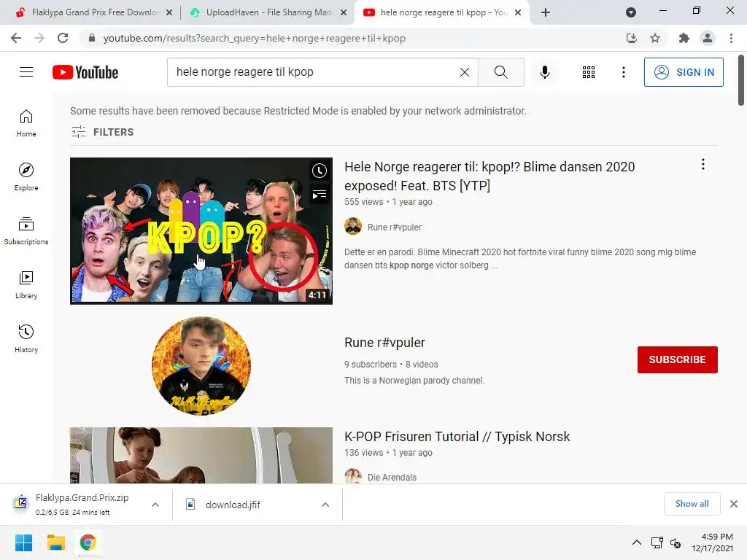747x560 pixels.
Task: Go back in browser history
Action: click(x=16, y=38)
